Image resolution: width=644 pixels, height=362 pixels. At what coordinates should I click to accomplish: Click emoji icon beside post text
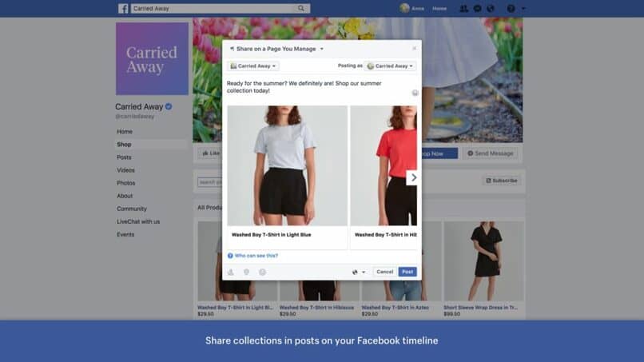click(415, 93)
